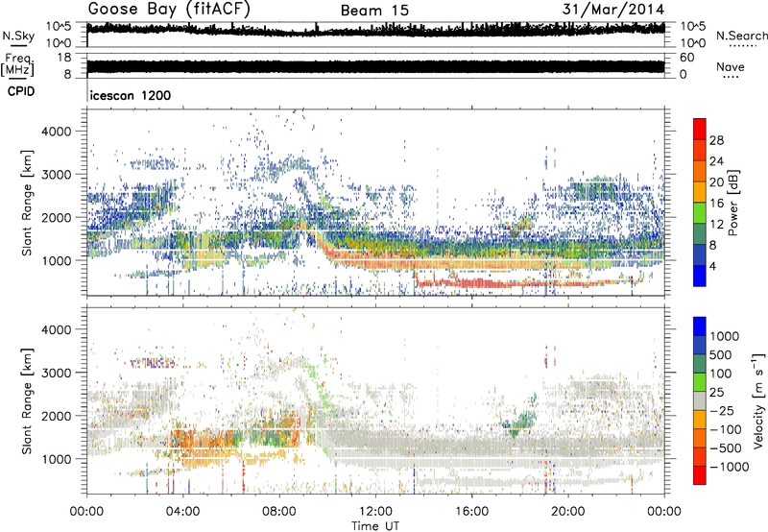
Task: Click the dark green 8–12 dB Power segment
Action: tap(700, 233)
